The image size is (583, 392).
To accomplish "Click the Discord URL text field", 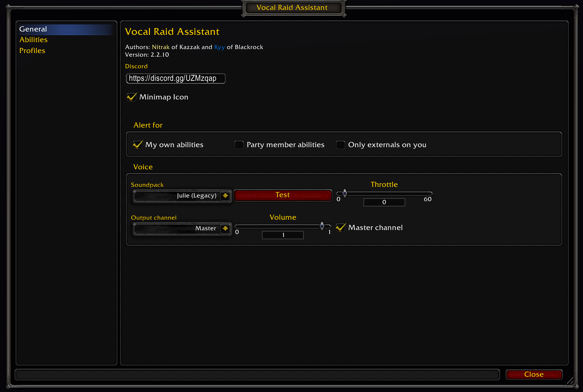I will click(x=176, y=79).
